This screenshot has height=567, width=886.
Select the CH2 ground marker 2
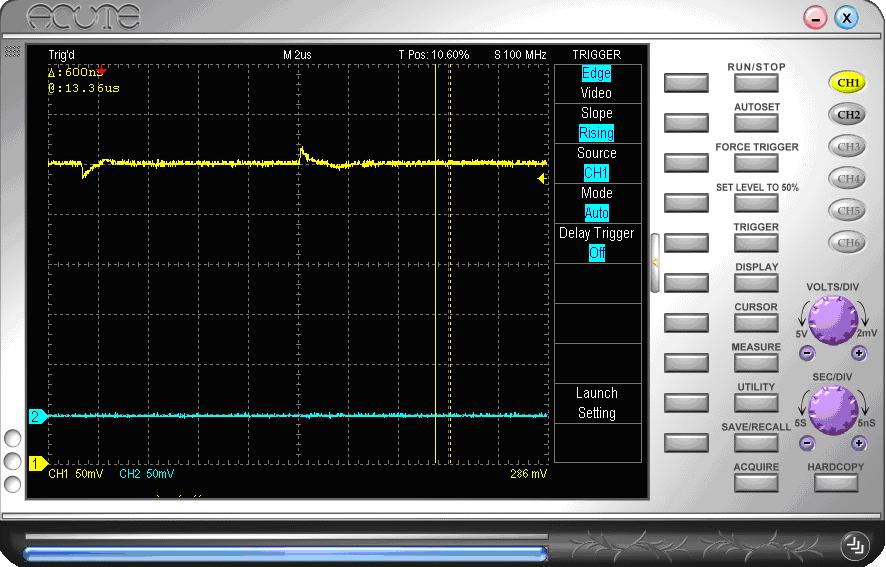click(x=37, y=417)
